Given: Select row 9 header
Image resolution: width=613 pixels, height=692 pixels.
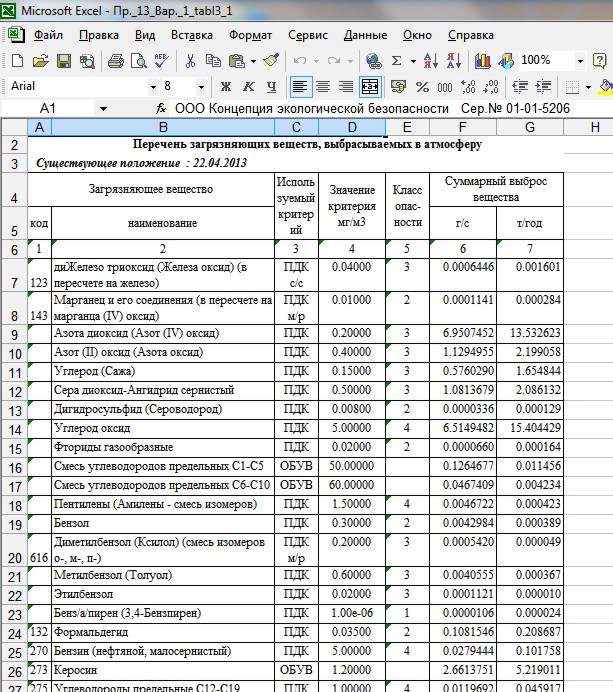Looking at the screenshot, I should pyautogui.click(x=13, y=333).
